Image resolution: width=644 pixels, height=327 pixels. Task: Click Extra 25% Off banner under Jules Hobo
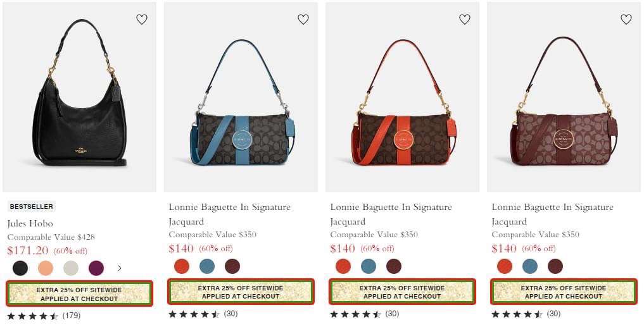coord(79,294)
